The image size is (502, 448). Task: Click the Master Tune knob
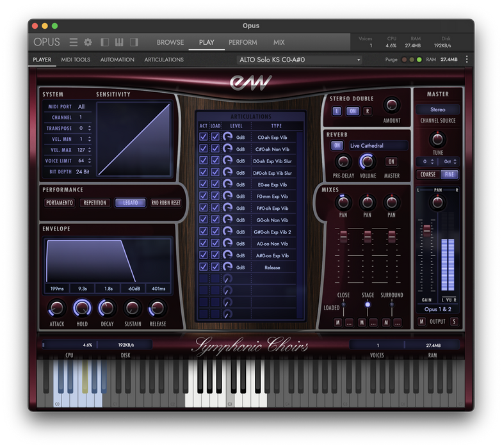click(437, 140)
